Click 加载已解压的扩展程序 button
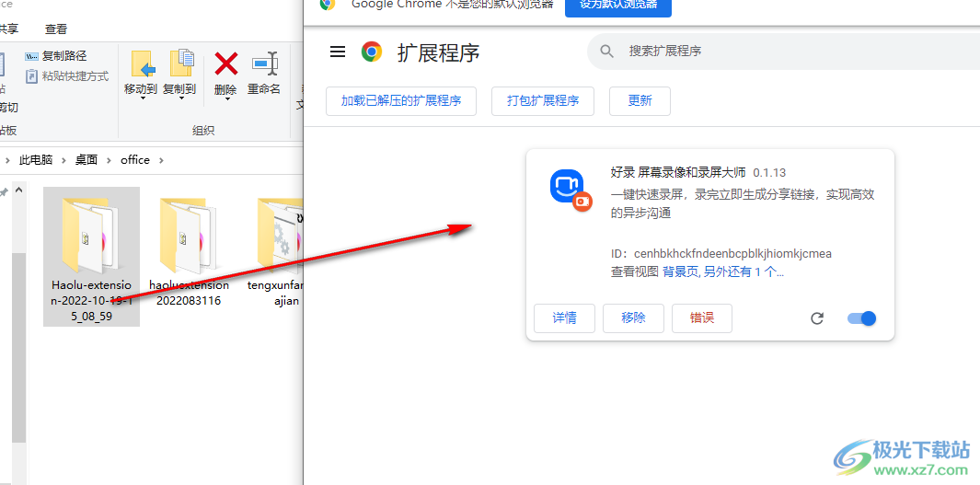 (x=401, y=101)
